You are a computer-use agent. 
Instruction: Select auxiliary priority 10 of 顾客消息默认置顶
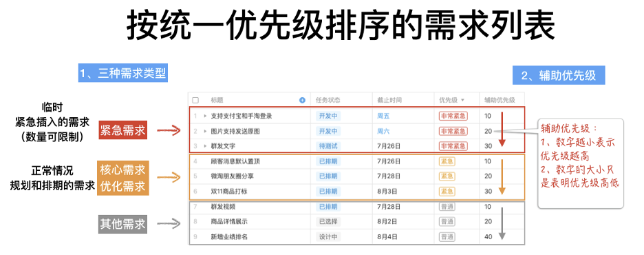tap(488, 161)
